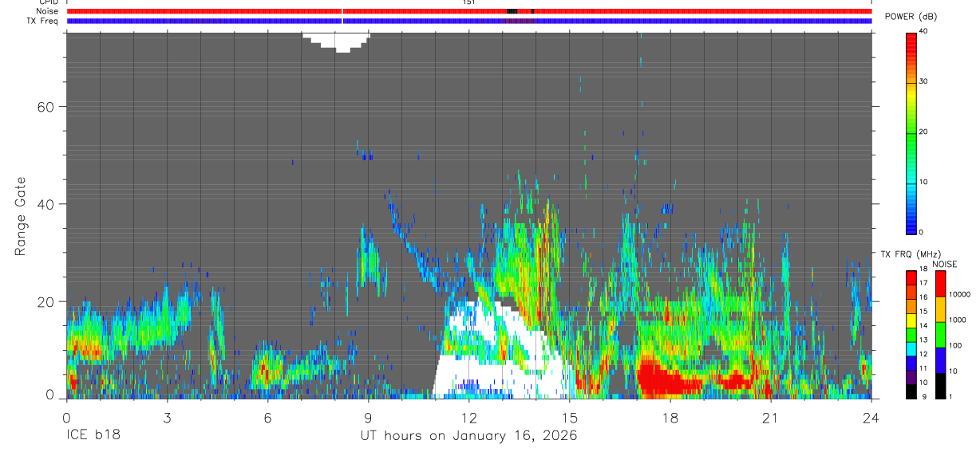Click the blue TX Freq strip above plot
The image size is (980, 452).
pyautogui.click(x=469, y=21)
